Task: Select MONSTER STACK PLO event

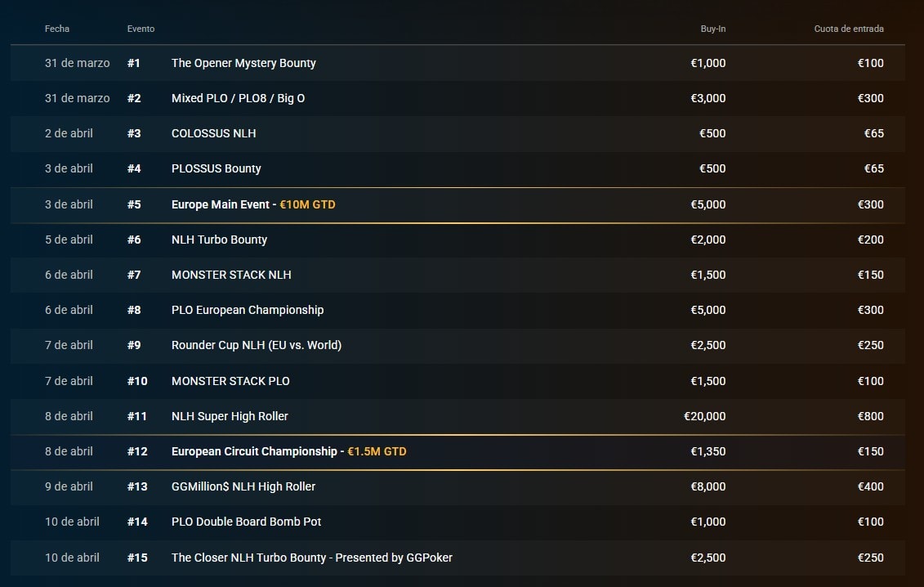Action: click(230, 381)
